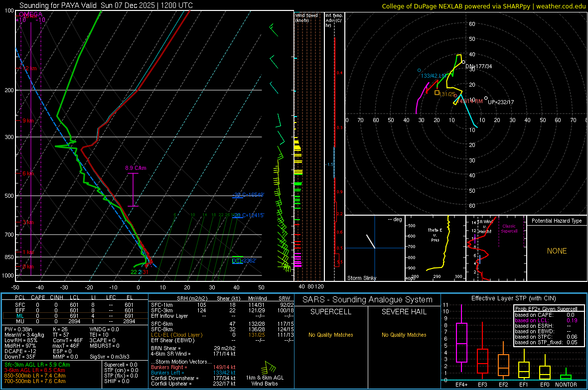Click the 700-500mb LR = 7.6 C/km line
Viewport: 588px width, 390px height.
pyautogui.click(x=35, y=381)
